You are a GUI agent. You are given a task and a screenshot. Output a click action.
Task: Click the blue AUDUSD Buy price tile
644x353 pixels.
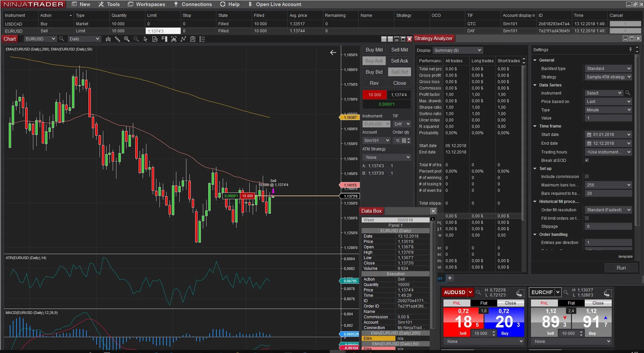coord(504,322)
